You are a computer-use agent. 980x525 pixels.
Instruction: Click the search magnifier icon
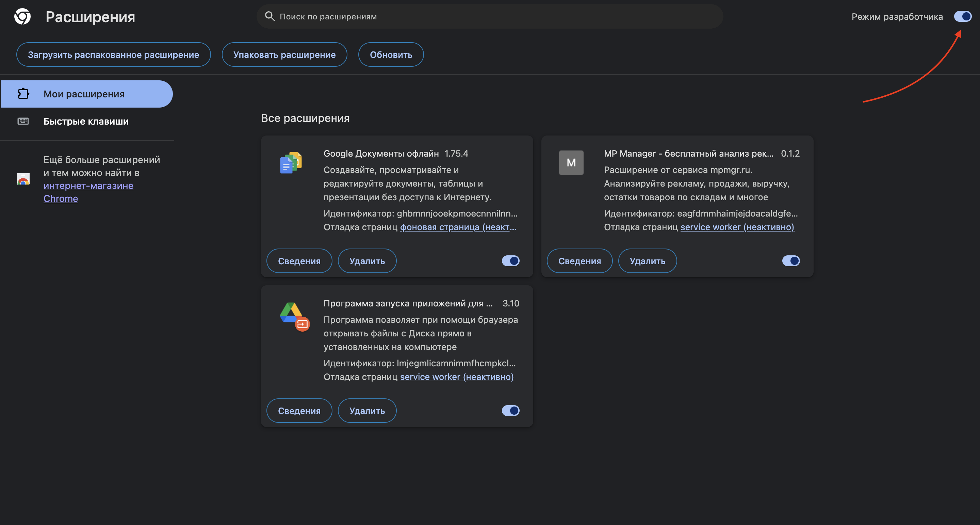[x=270, y=16]
